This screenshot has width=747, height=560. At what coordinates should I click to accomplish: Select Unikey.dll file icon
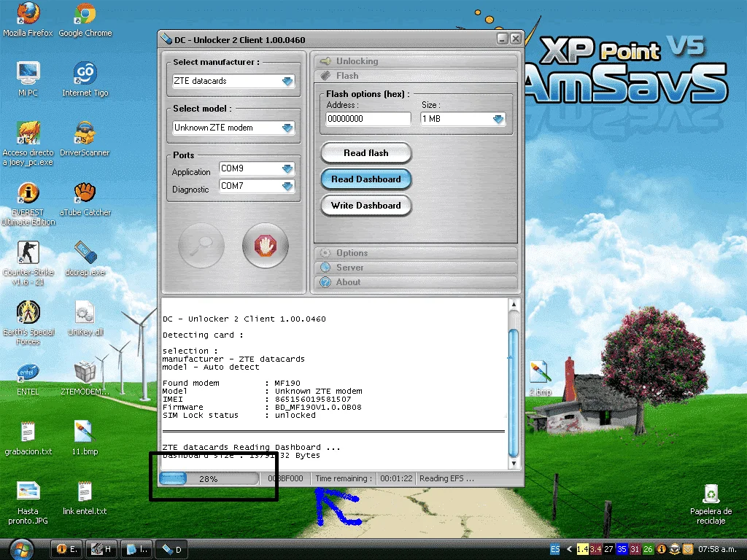click(x=85, y=318)
